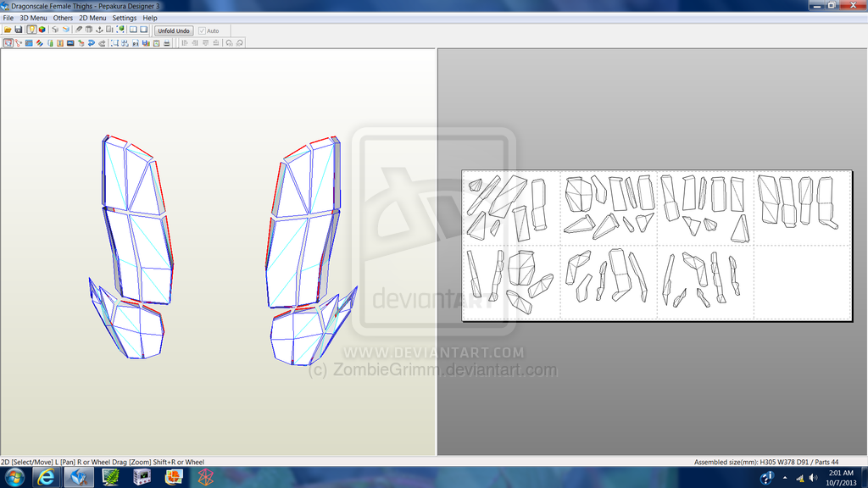Screen dimensions: 868x488
Task: Click the gray undo arrow icon
Action: coord(102,42)
